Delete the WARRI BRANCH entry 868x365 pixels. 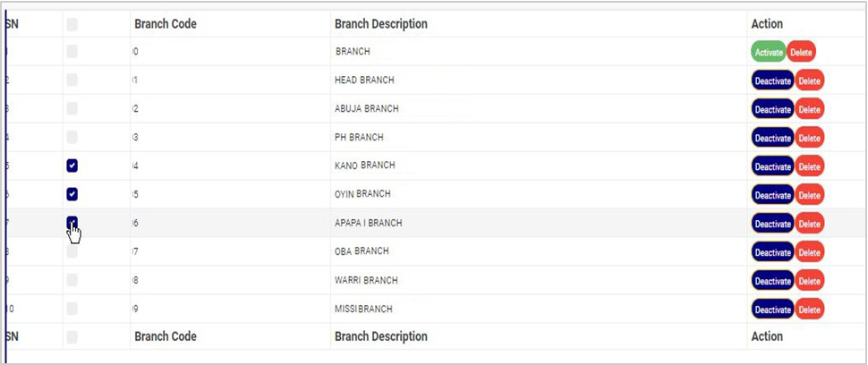tap(809, 282)
